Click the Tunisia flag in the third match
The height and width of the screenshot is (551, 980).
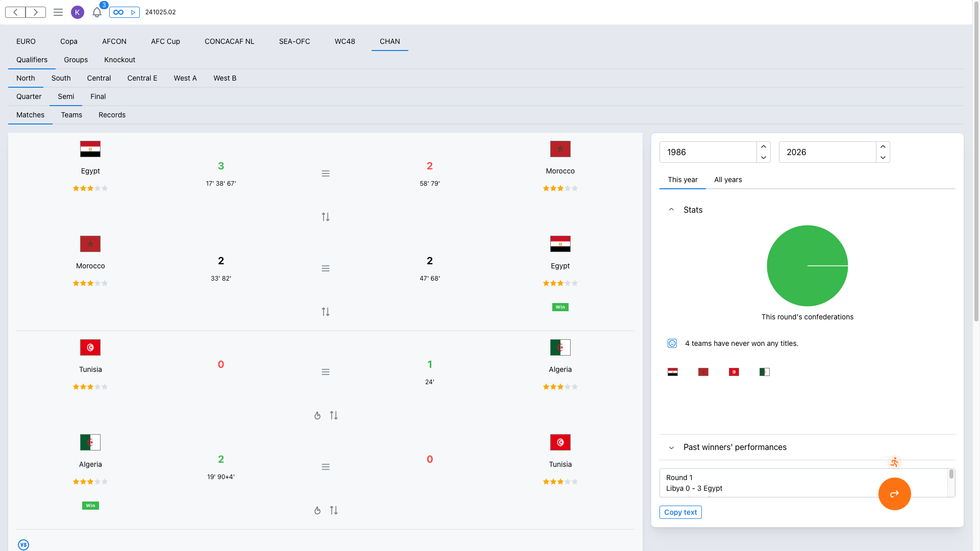[x=90, y=347]
